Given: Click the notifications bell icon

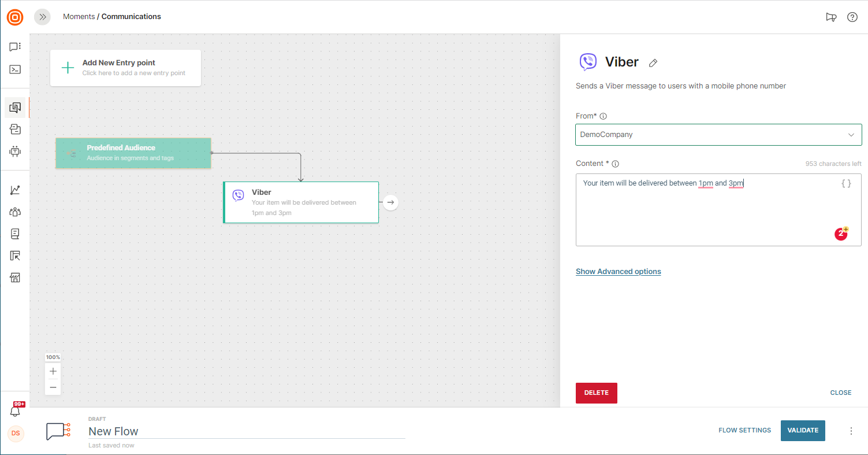Looking at the screenshot, I should coord(16,411).
